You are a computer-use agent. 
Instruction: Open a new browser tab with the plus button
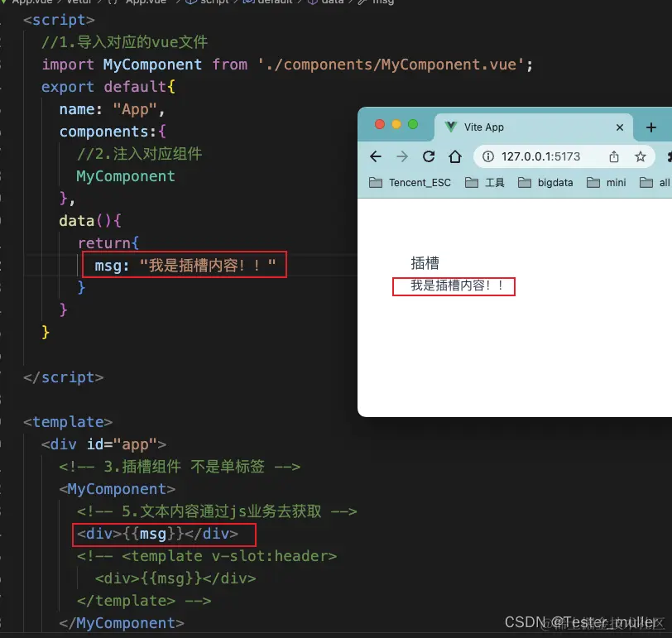pyautogui.click(x=650, y=126)
